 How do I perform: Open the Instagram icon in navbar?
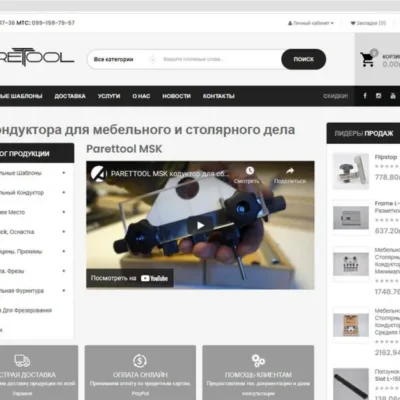(379, 96)
